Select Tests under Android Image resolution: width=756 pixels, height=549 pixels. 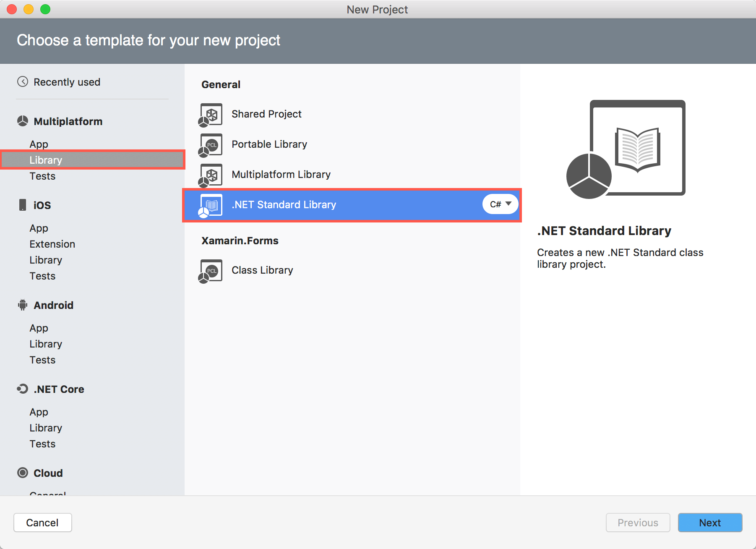[42, 360]
